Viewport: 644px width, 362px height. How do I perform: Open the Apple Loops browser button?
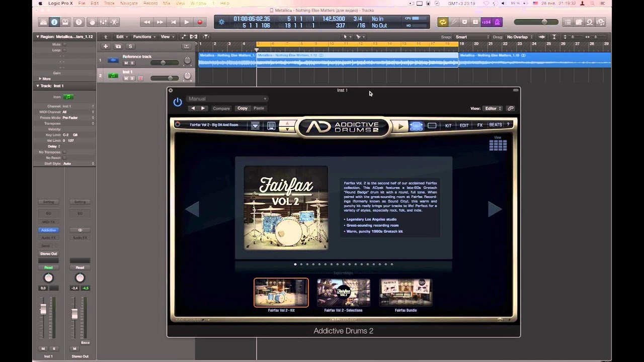point(590,22)
